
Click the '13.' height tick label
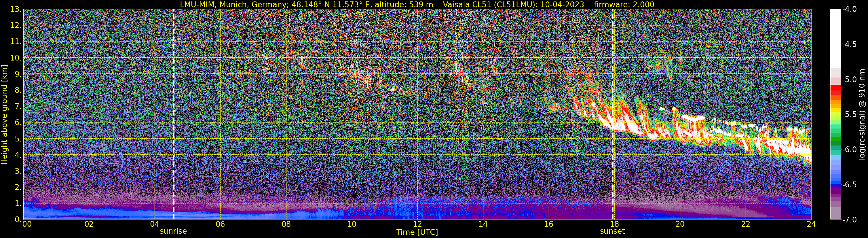click(16, 10)
